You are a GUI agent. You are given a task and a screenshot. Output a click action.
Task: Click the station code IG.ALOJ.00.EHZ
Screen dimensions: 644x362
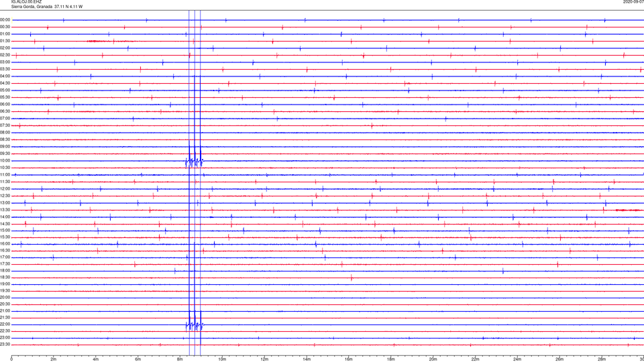point(26,2)
